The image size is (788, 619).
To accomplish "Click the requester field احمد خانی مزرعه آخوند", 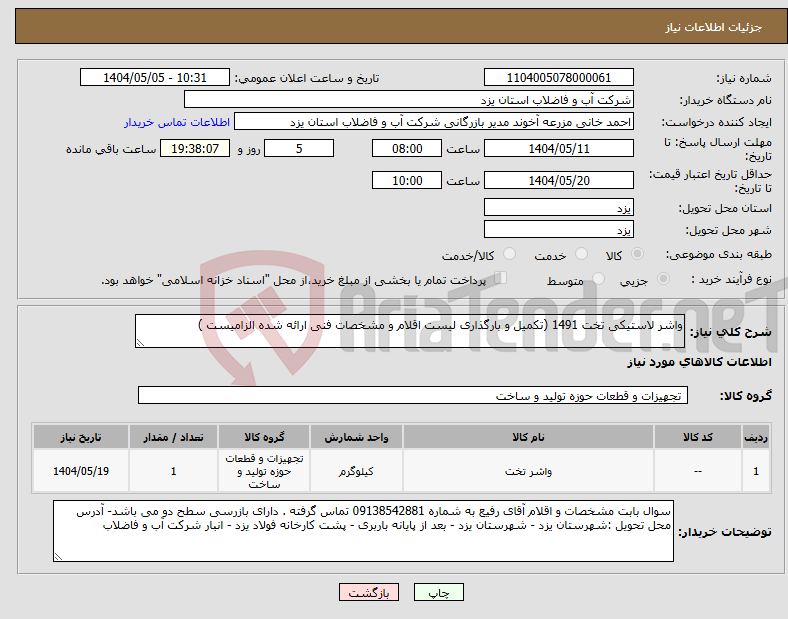I will coord(434,122).
